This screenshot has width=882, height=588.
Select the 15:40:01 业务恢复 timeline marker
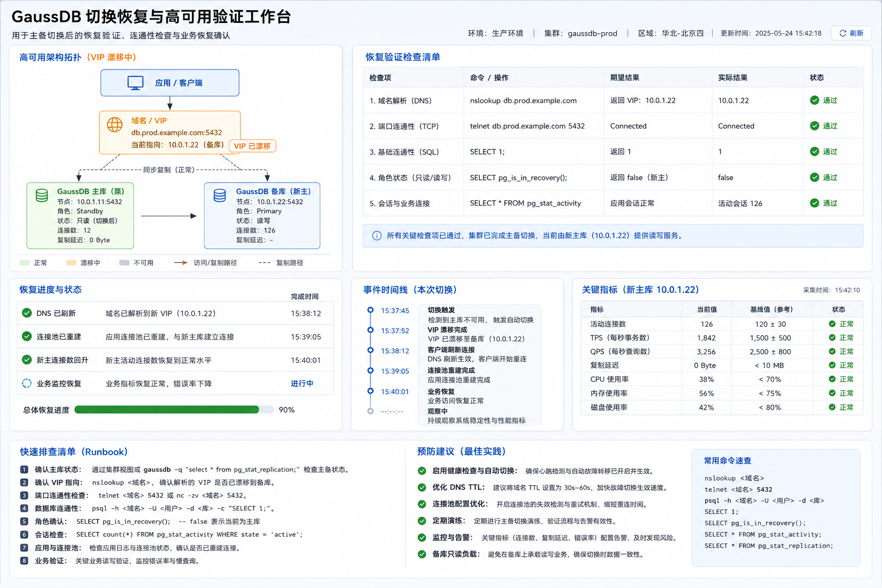pos(370,391)
